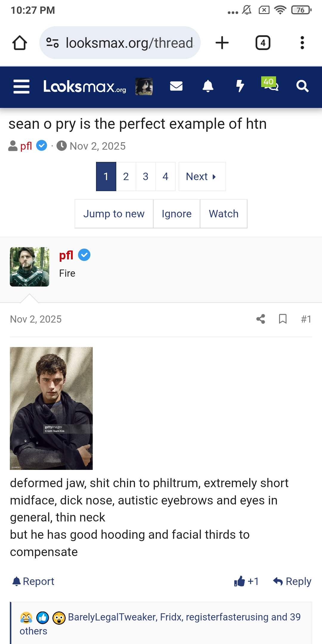Open the hamburger navigation menu
This screenshot has width=322, height=644.
coord(21,86)
